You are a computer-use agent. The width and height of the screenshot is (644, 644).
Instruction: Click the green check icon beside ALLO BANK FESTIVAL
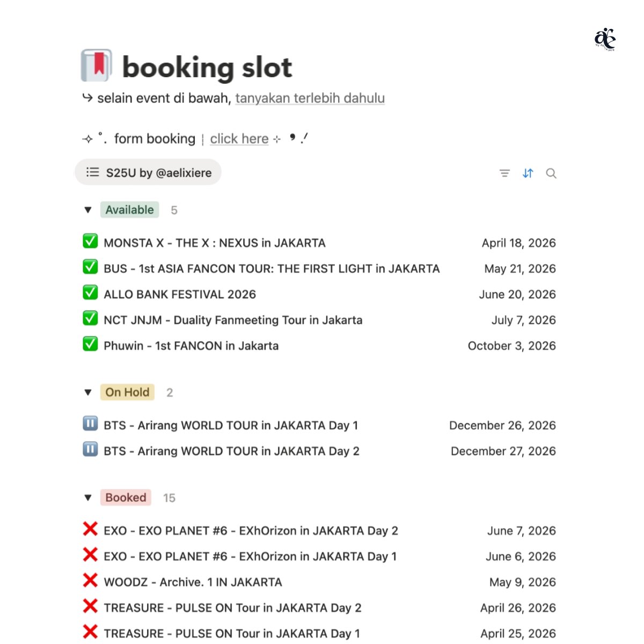pos(90,293)
